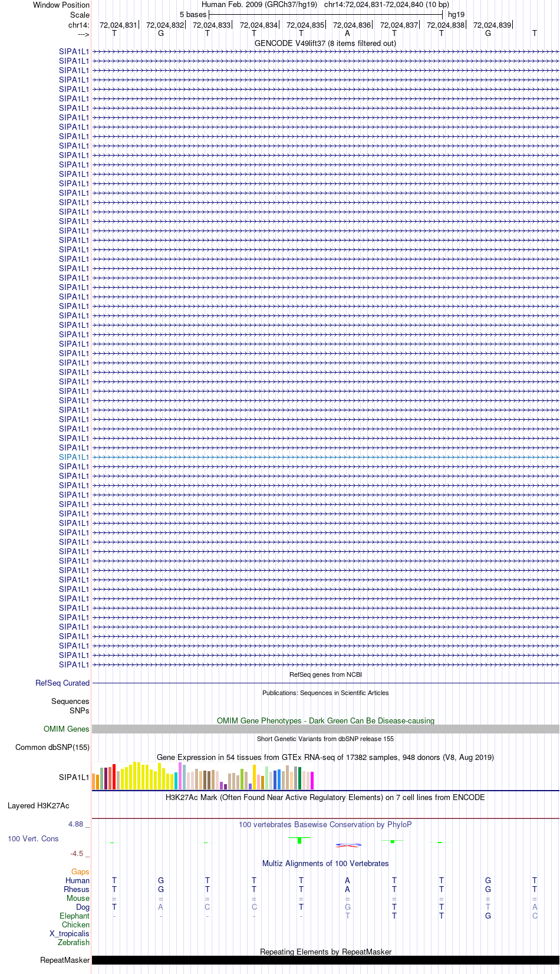This screenshot has height=974, width=560.
Task: Open the RepeatMasker track label
Action: (x=65, y=960)
